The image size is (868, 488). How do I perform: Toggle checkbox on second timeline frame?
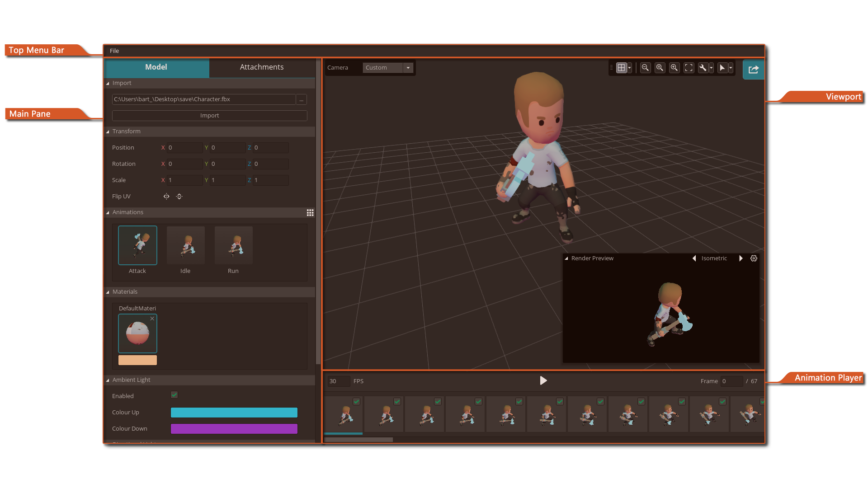click(397, 401)
